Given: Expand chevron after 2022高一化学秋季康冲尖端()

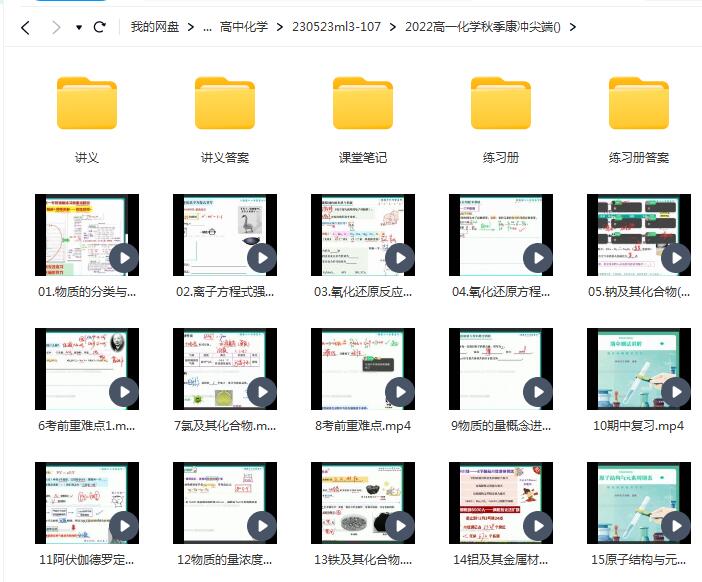Looking at the screenshot, I should click(x=572, y=27).
